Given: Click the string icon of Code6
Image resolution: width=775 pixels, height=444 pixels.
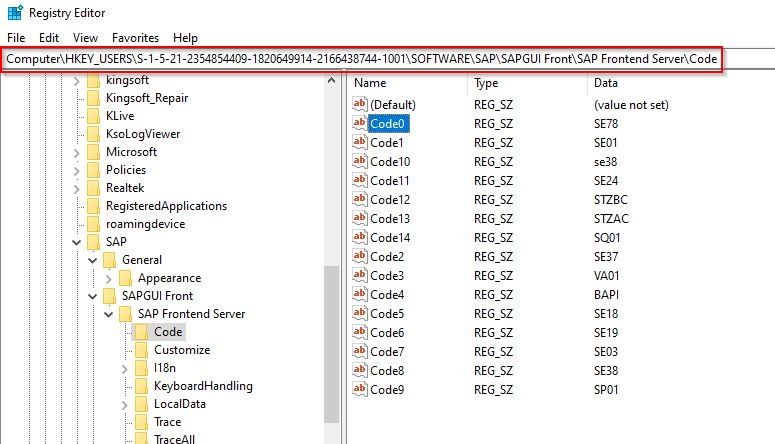Looking at the screenshot, I should [x=360, y=332].
